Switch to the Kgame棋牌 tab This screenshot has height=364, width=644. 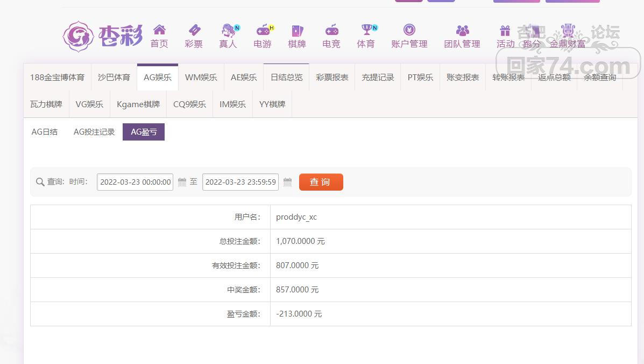(x=138, y=104)
